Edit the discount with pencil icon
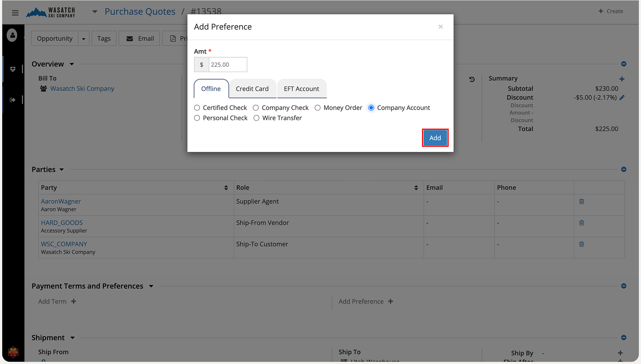The image size is (641, 364). point(622,97)
